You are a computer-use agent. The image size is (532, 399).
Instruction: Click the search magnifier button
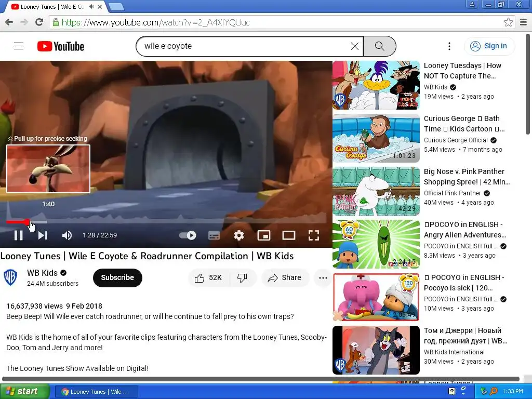point(380,46)
